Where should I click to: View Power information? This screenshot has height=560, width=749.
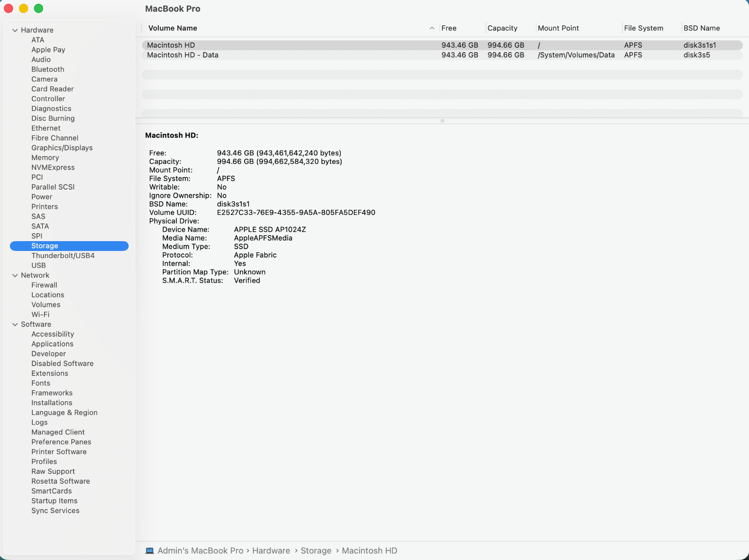point(42,198)
